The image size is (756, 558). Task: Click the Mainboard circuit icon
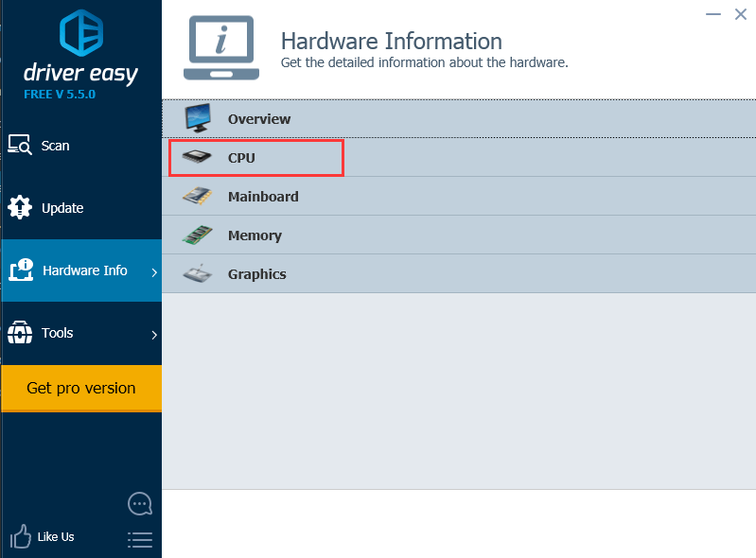(x=197, y=196)
